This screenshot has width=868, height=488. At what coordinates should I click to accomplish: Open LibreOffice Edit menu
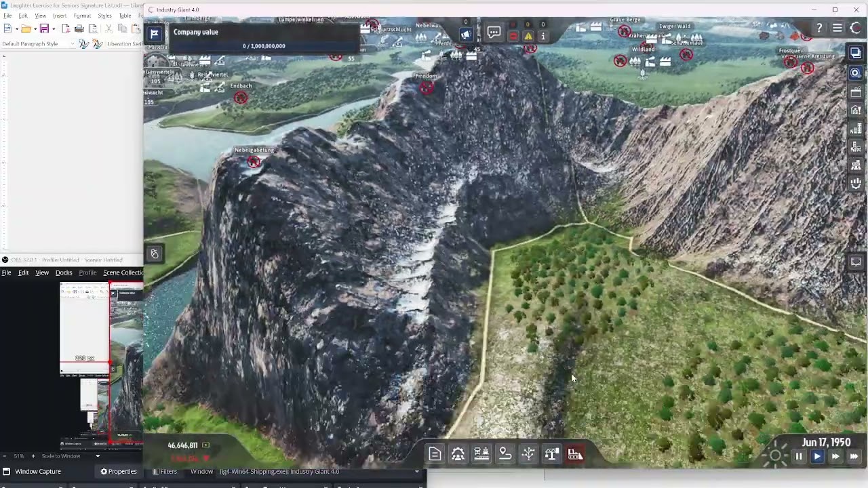coord(23,16)
